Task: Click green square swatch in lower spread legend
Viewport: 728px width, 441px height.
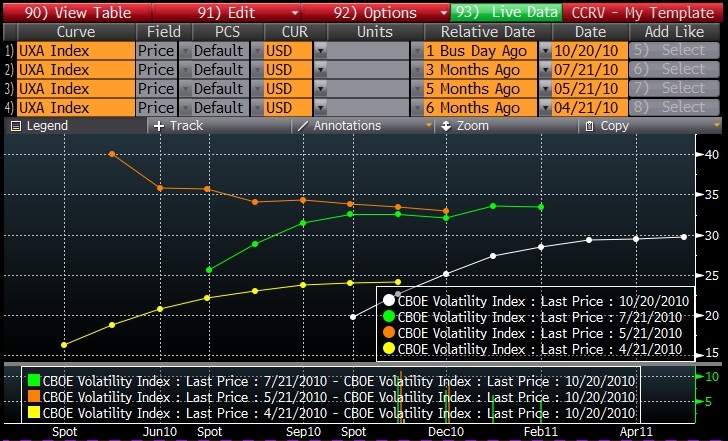Action: [x=34, y=381]
